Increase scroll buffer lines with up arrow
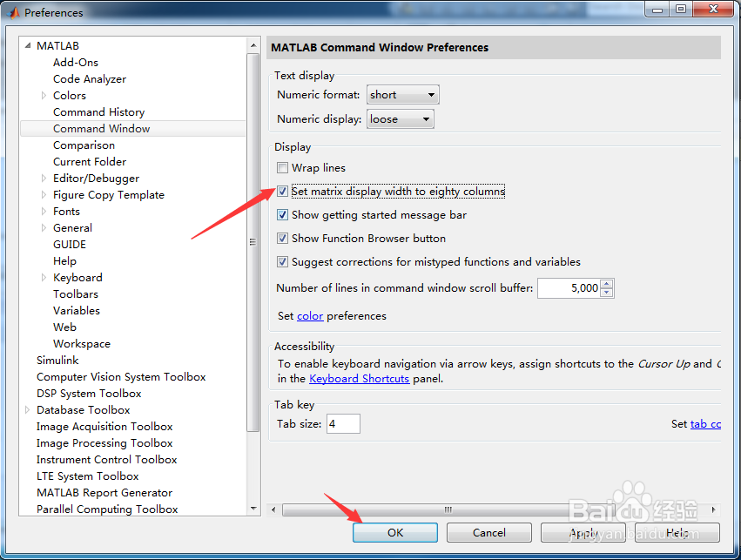Image resolution: width=741 pixels, height=560 pixels. click(x=607, y=284)
